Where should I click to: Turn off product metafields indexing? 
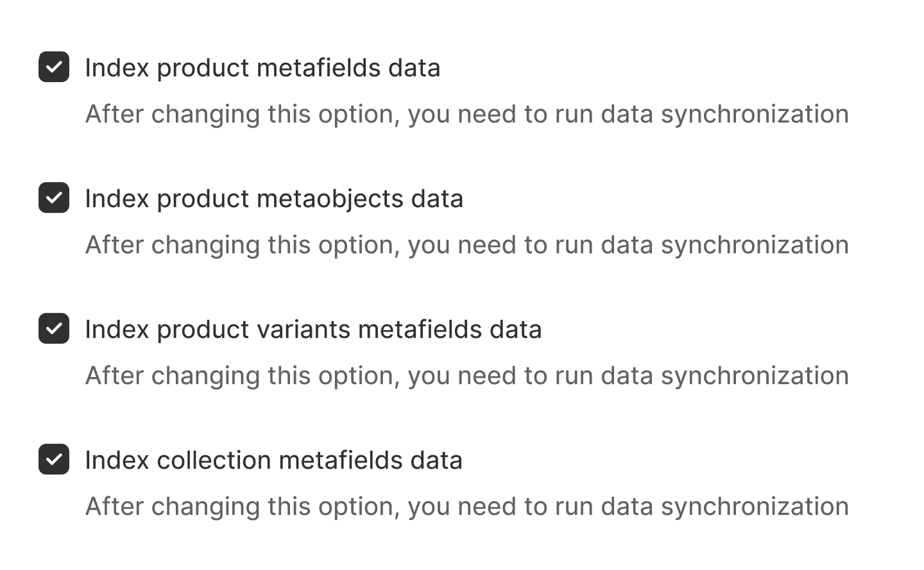click(54, 67)
